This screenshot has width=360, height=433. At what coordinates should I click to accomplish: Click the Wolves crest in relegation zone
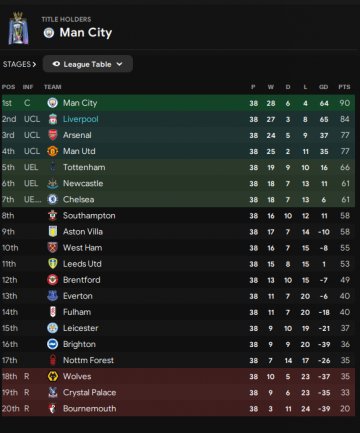click(52, 376)
